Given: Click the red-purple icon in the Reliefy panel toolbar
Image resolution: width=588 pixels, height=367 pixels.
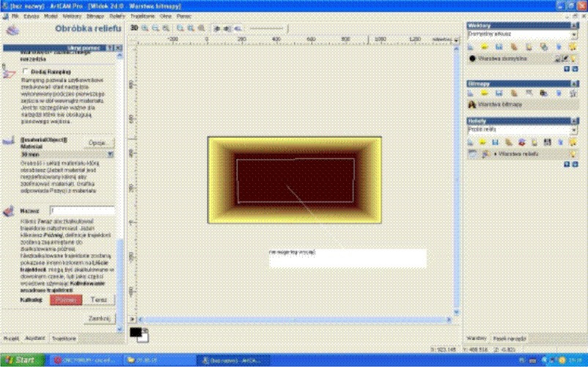Looking at the screenshot, I should click(521, 142).
